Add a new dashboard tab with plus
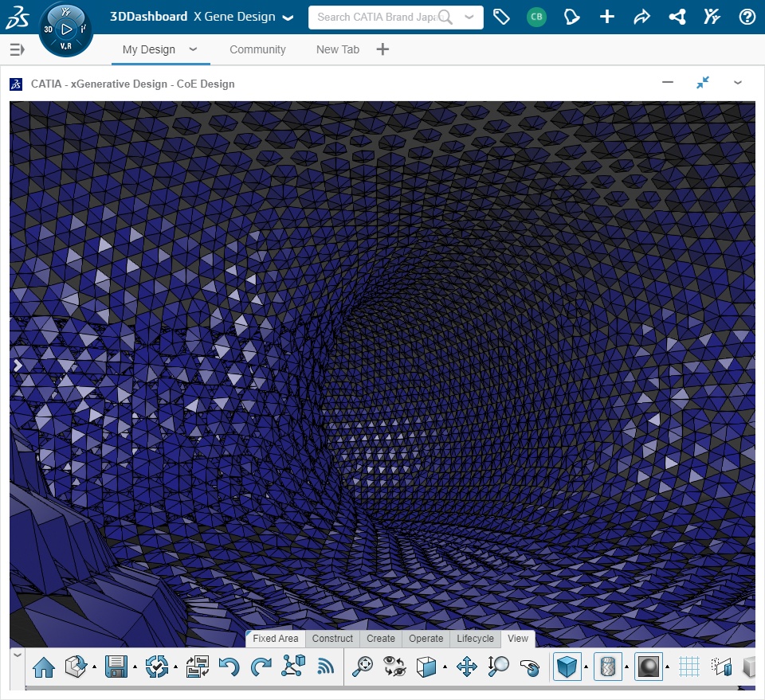Image resolution: width=765 pixels, height=700 pixels. (x=382, y=49)
